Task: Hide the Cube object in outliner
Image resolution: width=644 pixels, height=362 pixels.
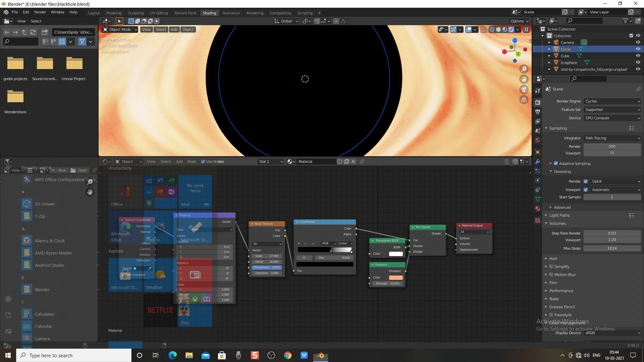Action: coord(638,56)
